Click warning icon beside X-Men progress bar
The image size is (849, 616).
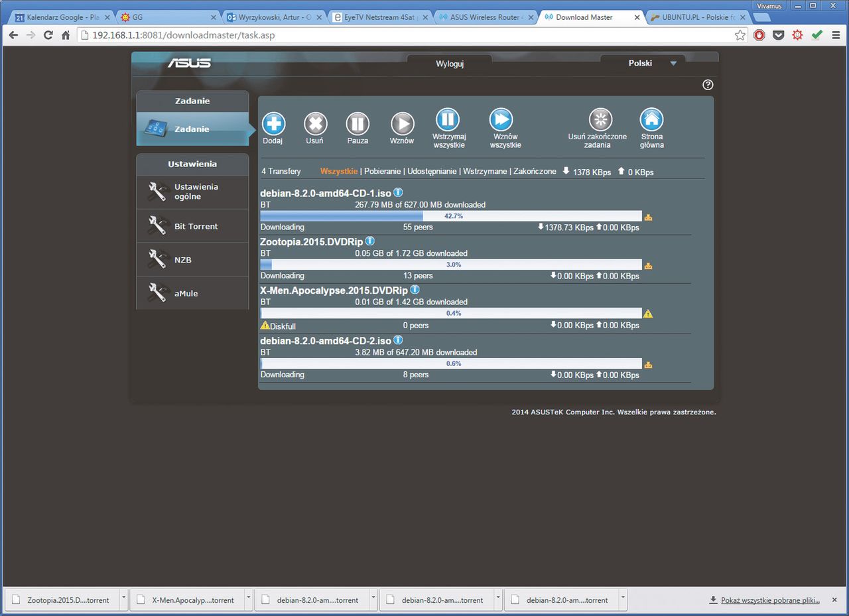click(x=648, y=314)
